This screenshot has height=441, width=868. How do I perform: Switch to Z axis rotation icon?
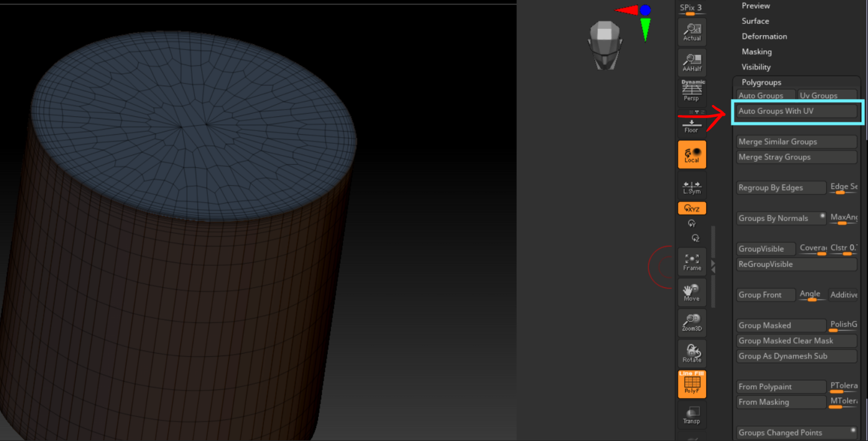pos(695,238)
